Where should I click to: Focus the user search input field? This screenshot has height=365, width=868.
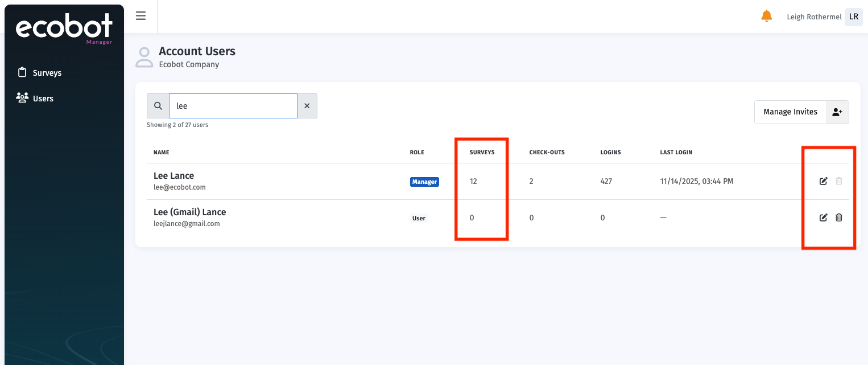coord(233,106)
